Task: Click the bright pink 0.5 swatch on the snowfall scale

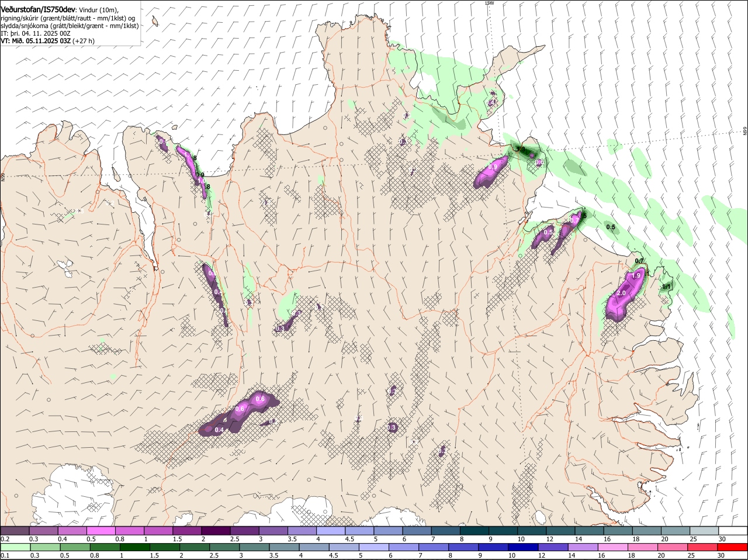Action: click(101, 530)
